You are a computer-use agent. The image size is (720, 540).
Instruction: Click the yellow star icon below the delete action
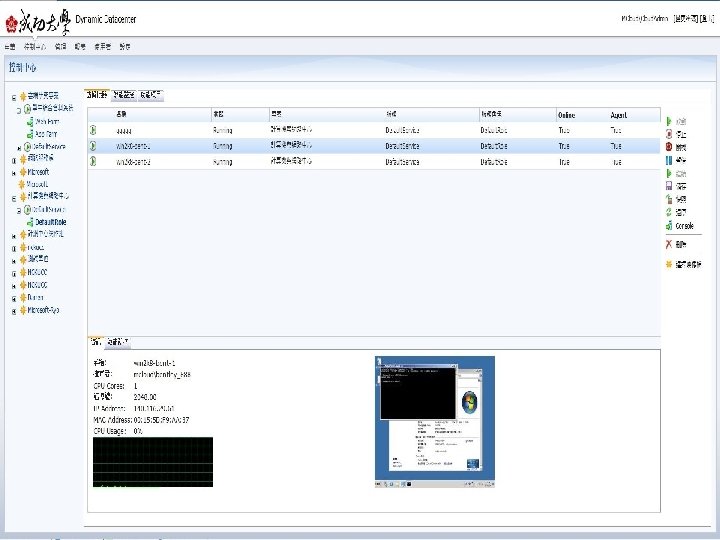point(669,264)
